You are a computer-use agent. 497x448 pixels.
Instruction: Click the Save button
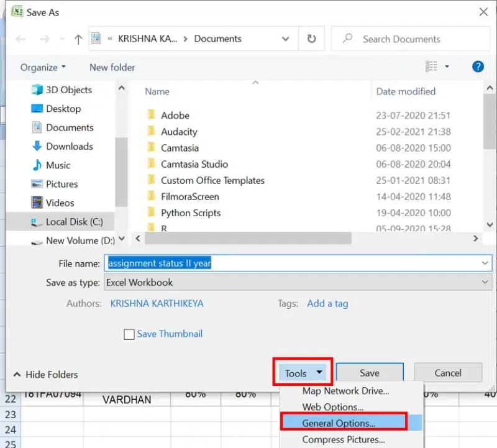[370, 373]
